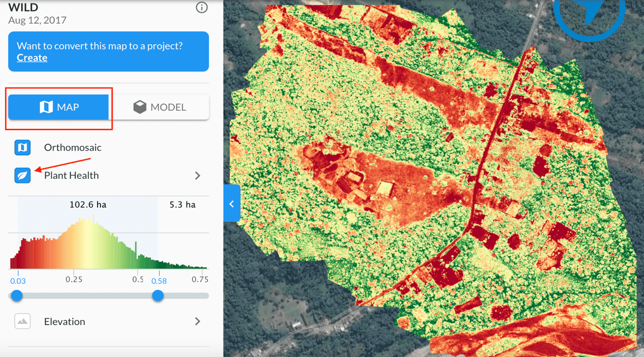The height and width of the screenshot is (357, 644).
Task: Click the 102.6 ha area value
Action: tap(88, 205)
